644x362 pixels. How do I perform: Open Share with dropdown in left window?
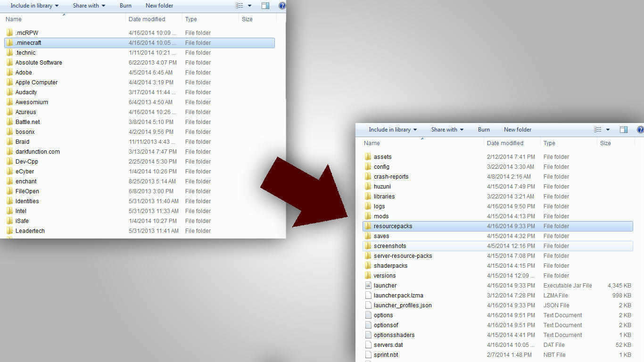click(x=89, y=6)
